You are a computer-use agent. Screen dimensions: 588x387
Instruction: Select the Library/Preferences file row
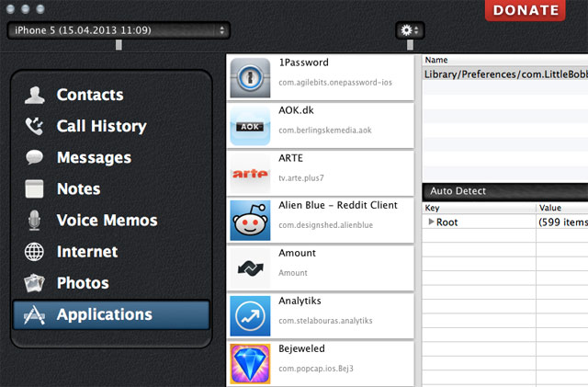505,74
